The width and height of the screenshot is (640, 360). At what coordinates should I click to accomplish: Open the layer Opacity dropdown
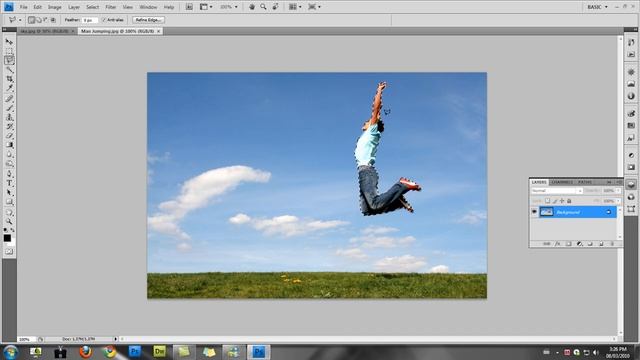(x=618, y=191)
